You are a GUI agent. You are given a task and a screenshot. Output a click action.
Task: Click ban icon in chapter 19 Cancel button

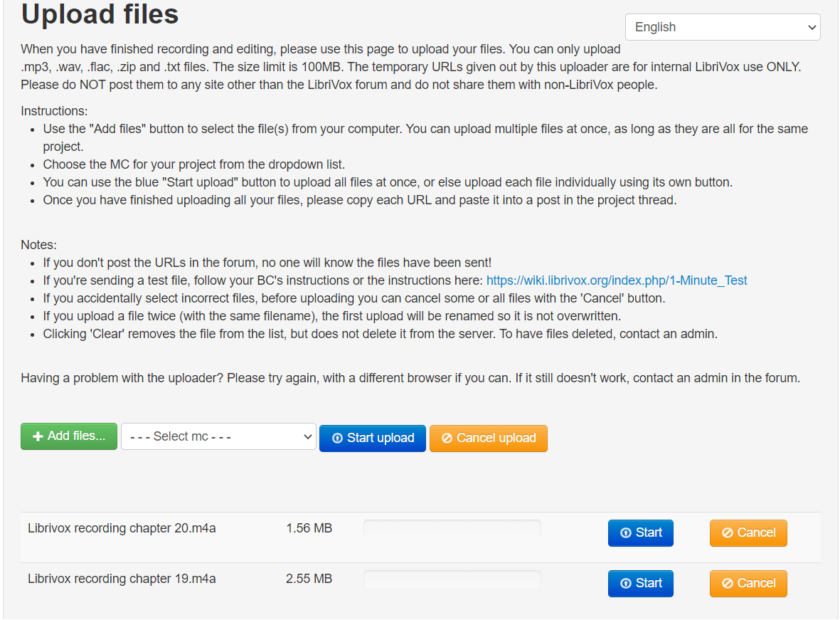coord(727,583)
